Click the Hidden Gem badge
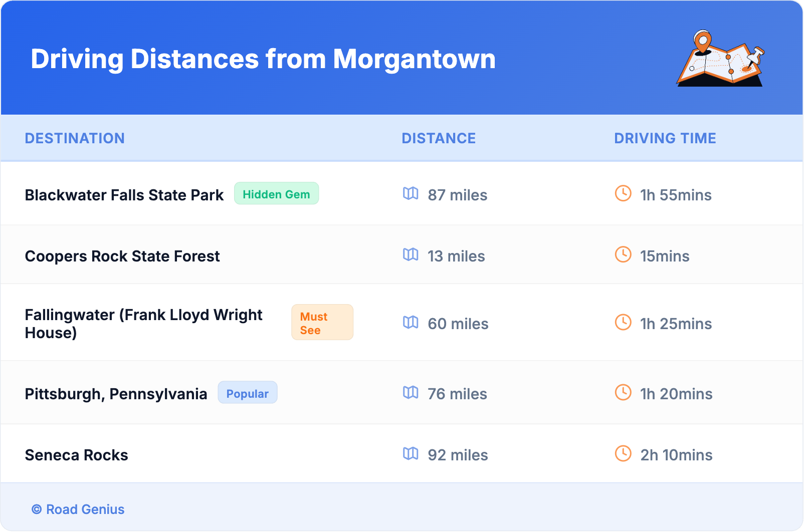 (x=276, y=194)
